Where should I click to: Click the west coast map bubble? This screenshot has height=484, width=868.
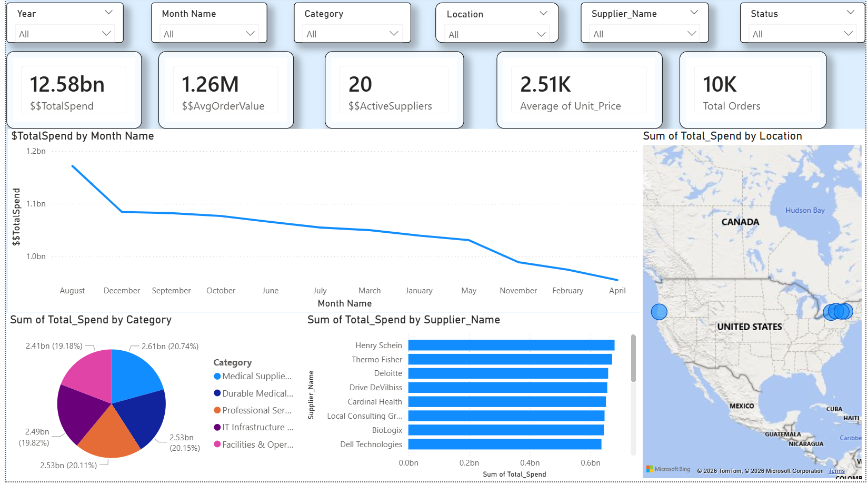659,312
